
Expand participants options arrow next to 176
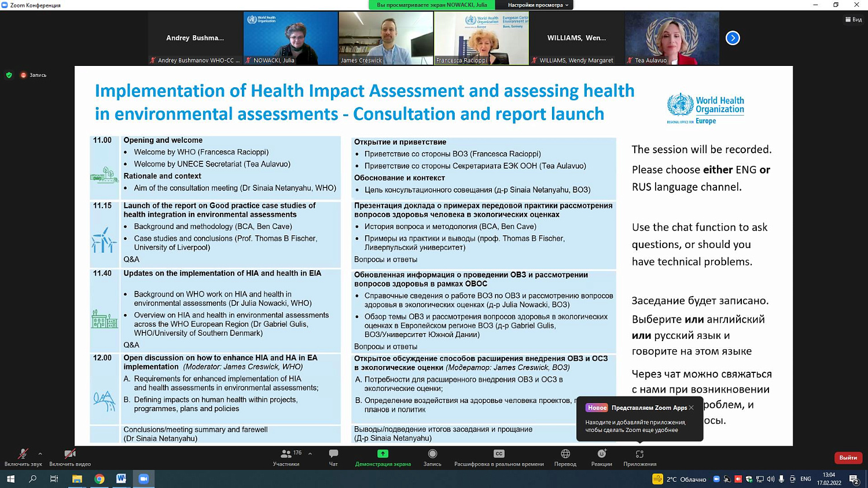310,454
